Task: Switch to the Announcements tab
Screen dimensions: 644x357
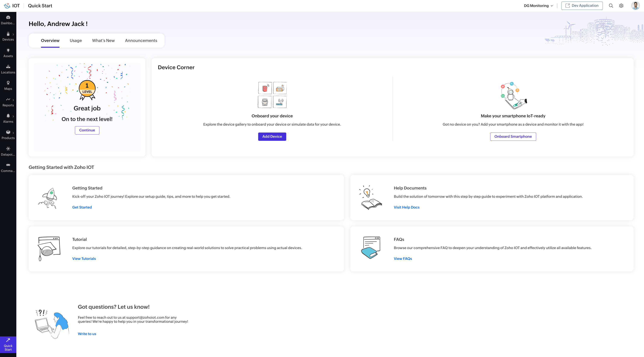Action: (x=141, y=41)
